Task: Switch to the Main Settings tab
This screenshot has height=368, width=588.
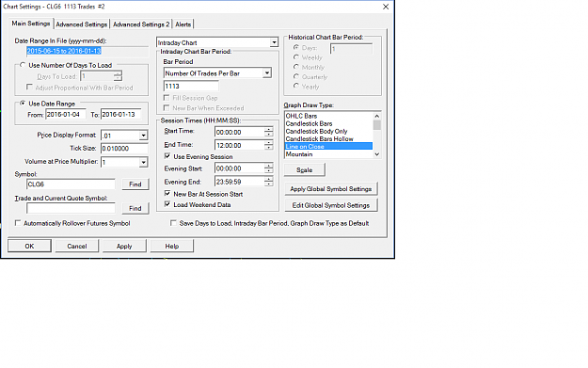Action: 31,24
